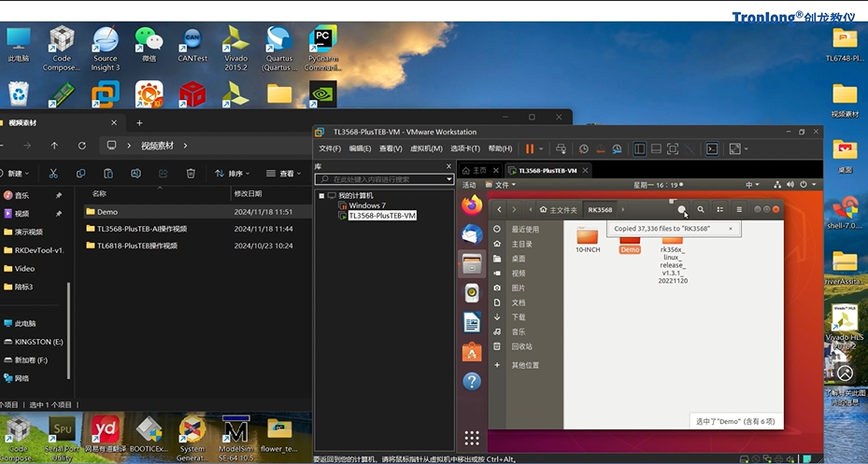Screen dimensions: 868x464
Task: Click the VMware stretch guest display icon
Action: pos(734,148)
